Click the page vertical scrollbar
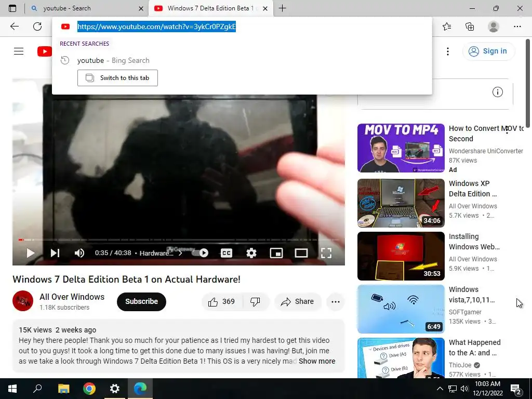Viewport: 532px width, 399px height. tap(528, 84)
